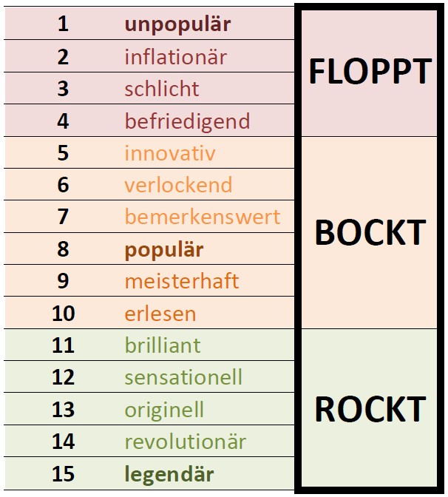Screen dimensions: 448x497
Task: Click the word "unpopulär" in row 1
Action: pos(177,24)
